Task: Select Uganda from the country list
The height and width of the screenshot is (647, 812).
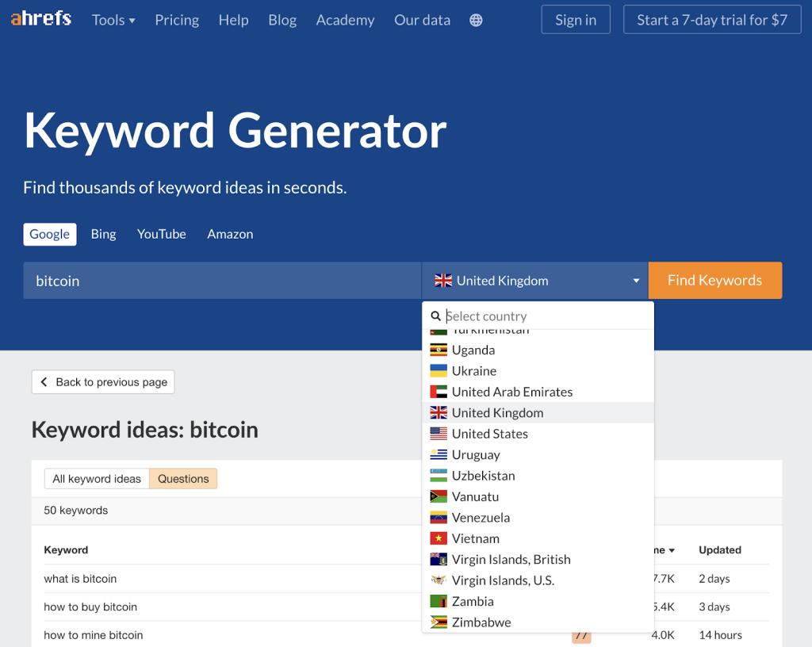Action: click(473, 350)
